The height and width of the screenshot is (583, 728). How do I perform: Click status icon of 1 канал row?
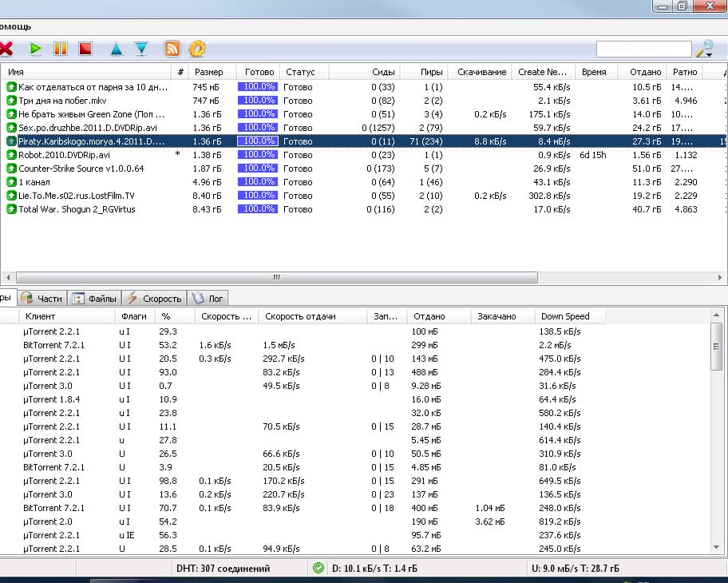coord(11,182)
